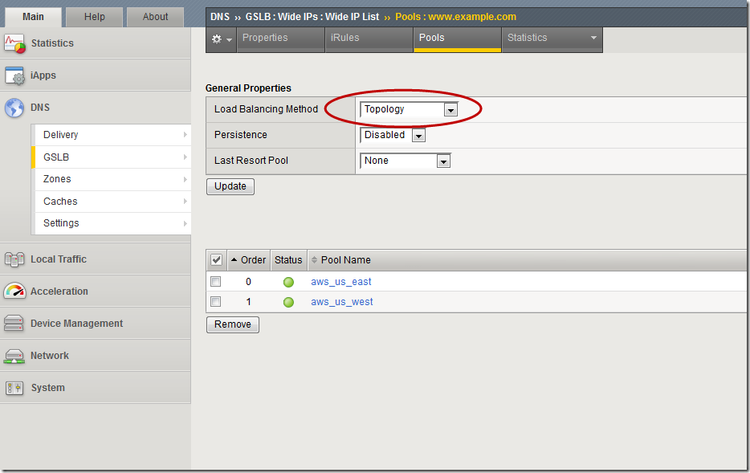
Task: Toggle the select-all pools checkbox
Action: [216, 260]
